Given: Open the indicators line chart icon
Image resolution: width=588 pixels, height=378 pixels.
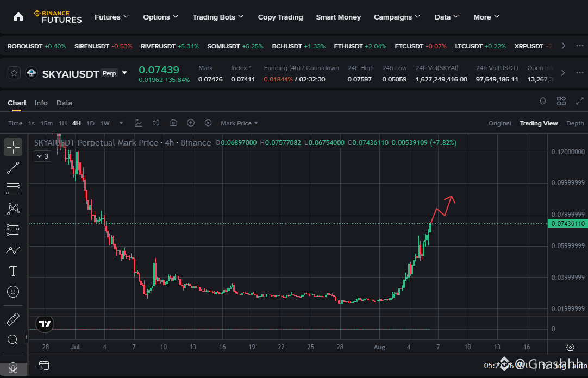Looking at the screenshot, I should [x=139, y=123].
